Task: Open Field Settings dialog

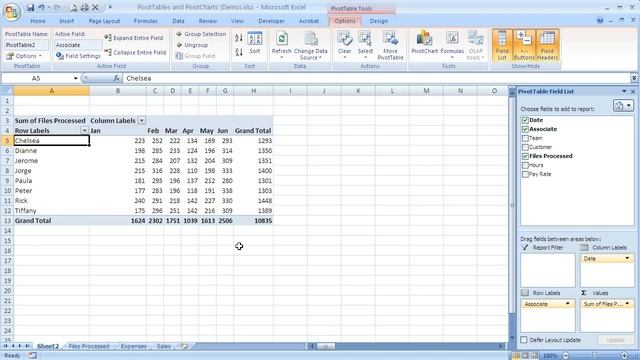Action: pos(78,56)
